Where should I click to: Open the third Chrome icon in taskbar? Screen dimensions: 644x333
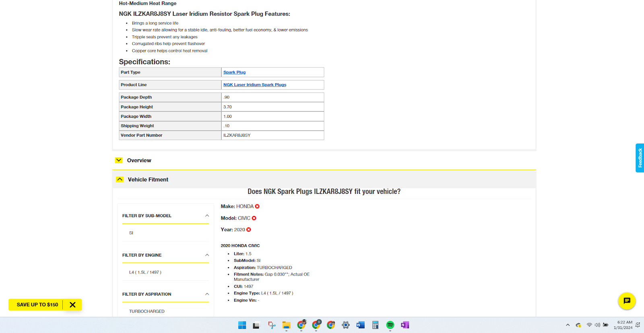point(331,325)
